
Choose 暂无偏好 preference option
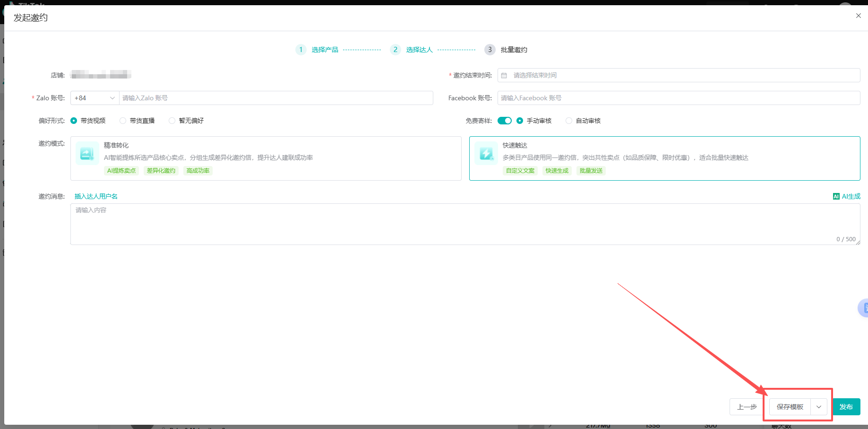point(172,121)
